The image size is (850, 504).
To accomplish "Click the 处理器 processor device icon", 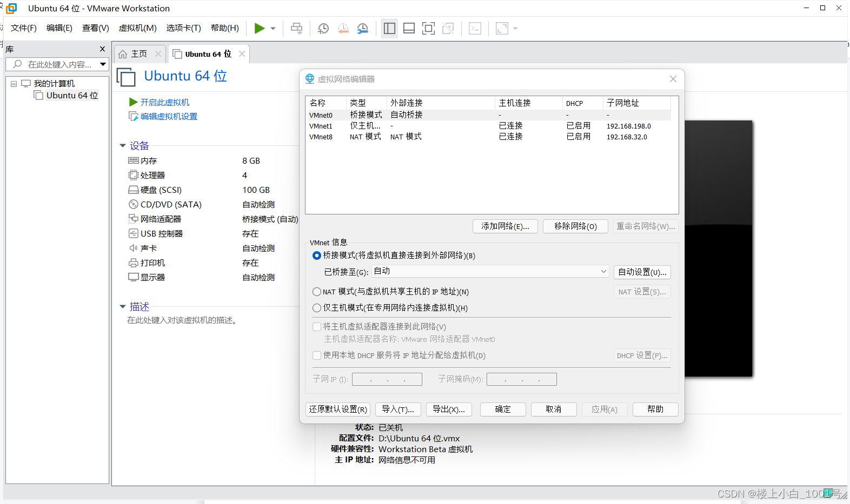I will point(134,175).
